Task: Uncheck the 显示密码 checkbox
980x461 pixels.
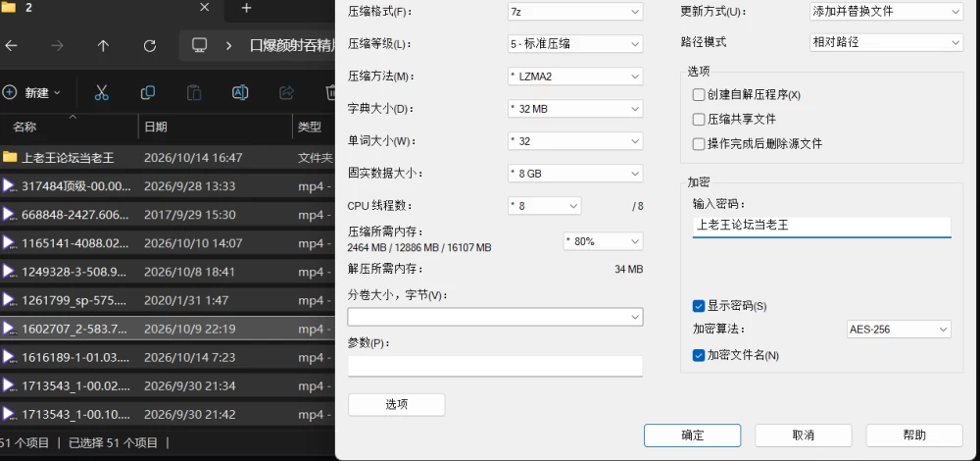Action: pyautogui.click(x=699, y=306)
